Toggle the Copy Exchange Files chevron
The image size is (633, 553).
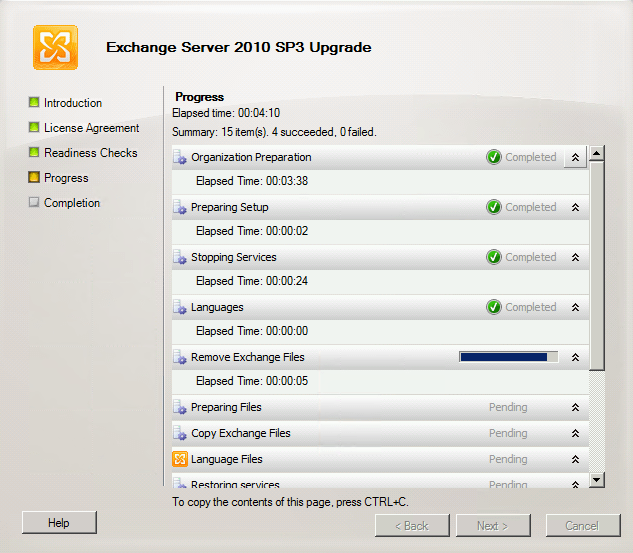[575, 434]
